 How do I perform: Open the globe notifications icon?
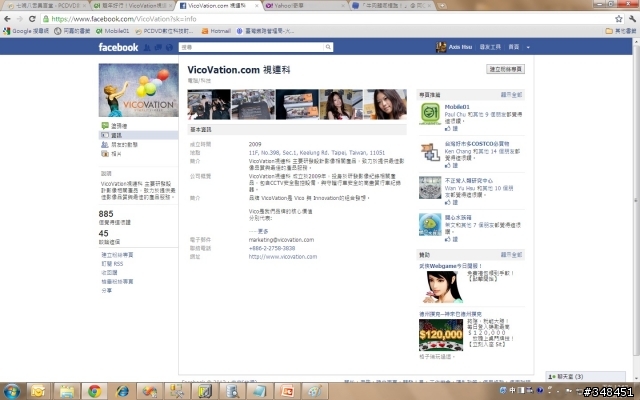(x=169, y=48)
